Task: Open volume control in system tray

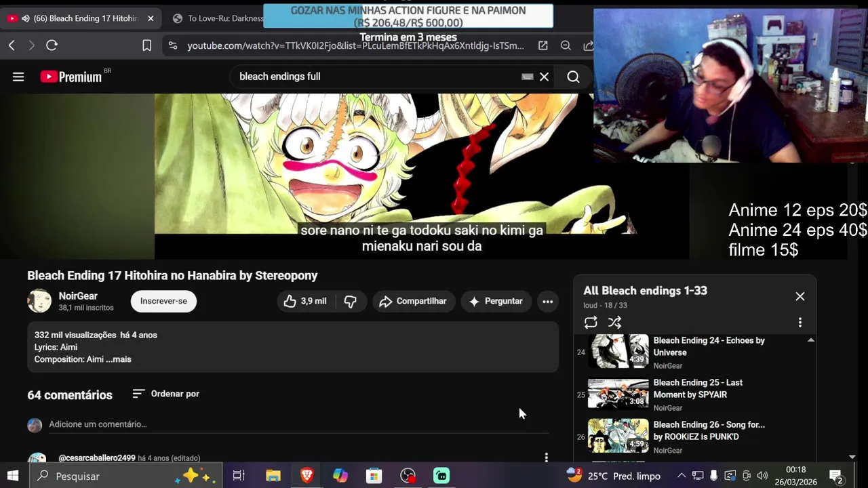Action: coord(762,476)
